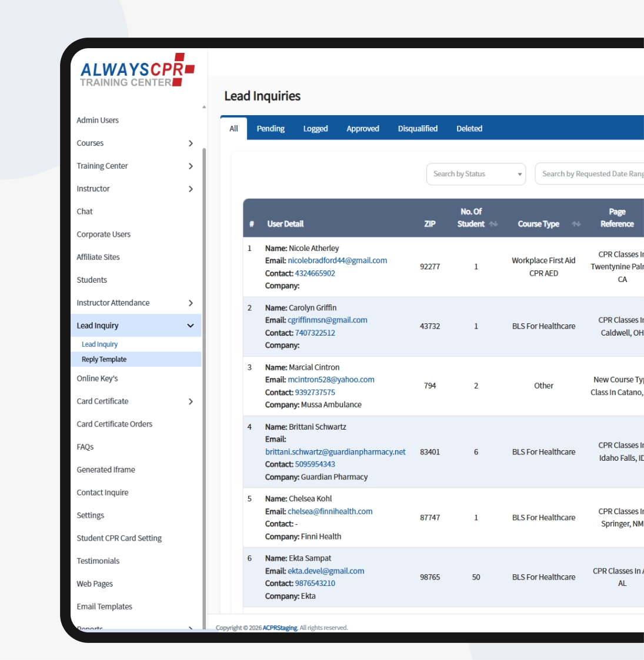
Task: Click contact number 4324665902
Action: click(315, 273)
